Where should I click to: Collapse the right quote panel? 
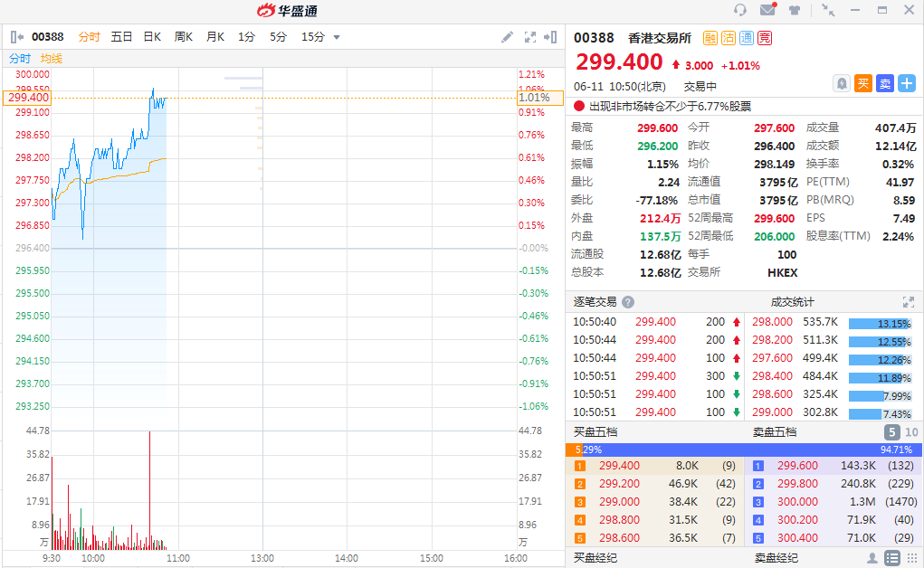pyautogui.click(x=550, y=37)
